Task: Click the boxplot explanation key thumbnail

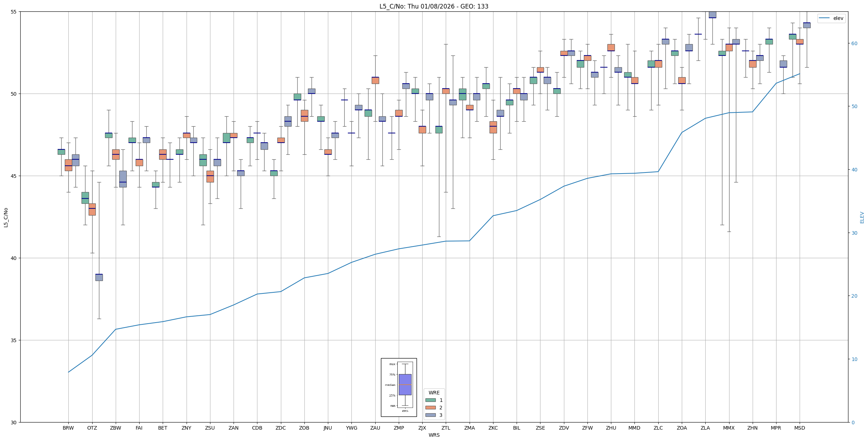Action: pos(399,387)
